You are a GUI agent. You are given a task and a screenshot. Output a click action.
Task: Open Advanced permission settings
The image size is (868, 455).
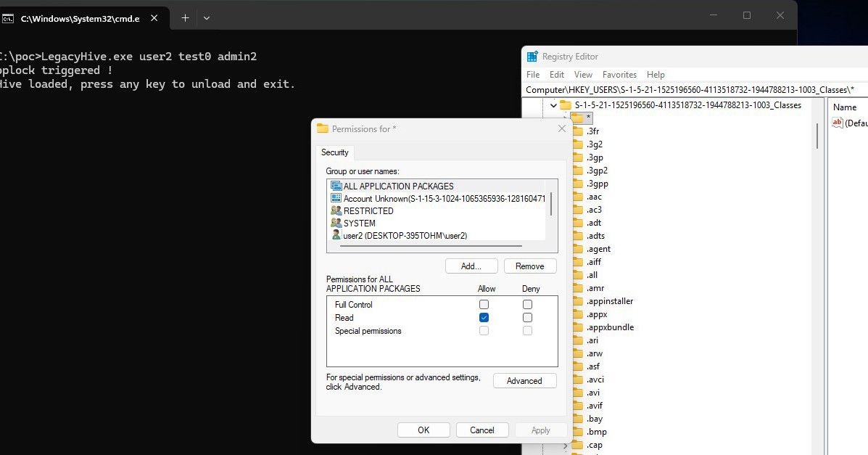coord(524,381)
